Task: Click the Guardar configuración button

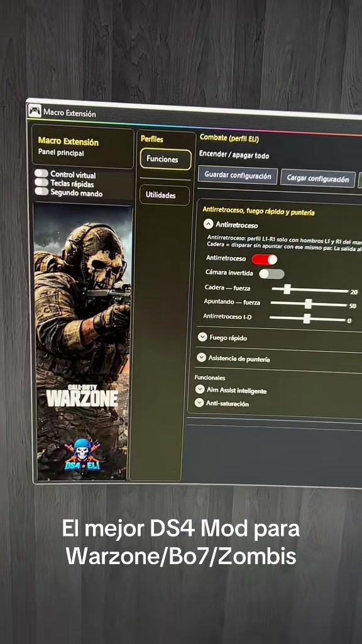Action: pos(238,176)
